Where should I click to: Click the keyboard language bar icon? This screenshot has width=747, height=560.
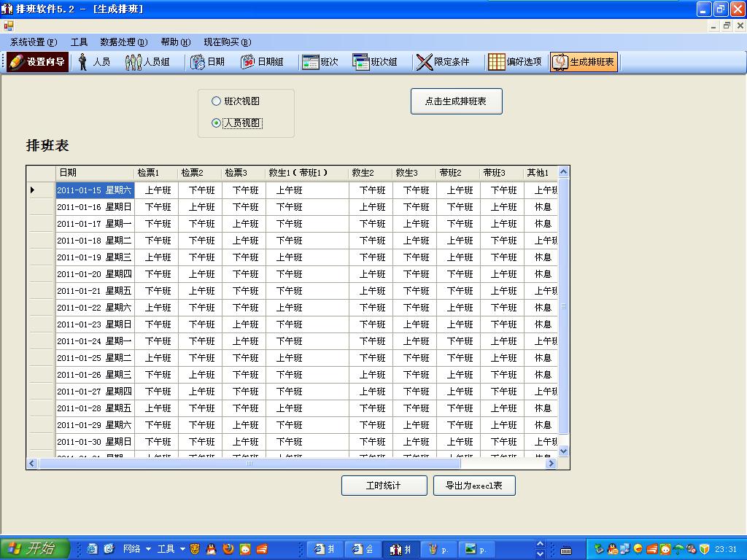(566, 551)
